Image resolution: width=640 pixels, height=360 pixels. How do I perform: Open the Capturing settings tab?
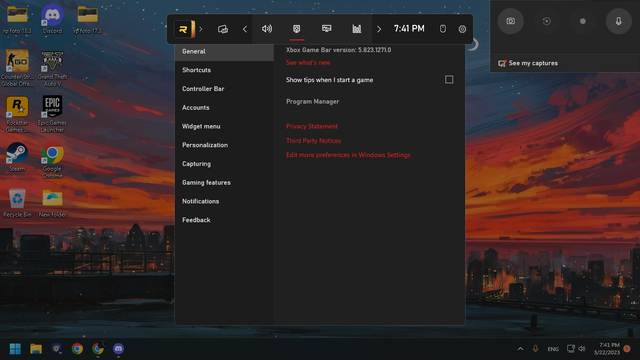click(224, 164)
